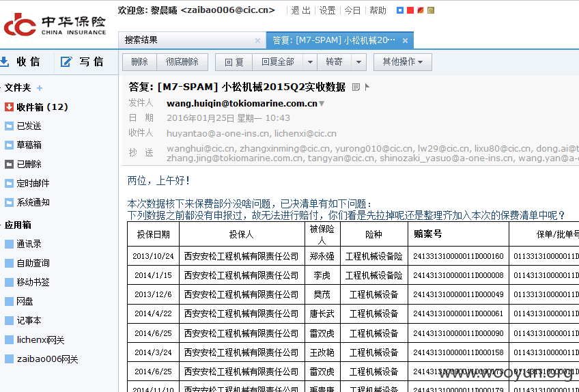This screenshot has height=392, width=579.
Task: Click the square icon beside 通讯录
Action: tap(9, 244)
